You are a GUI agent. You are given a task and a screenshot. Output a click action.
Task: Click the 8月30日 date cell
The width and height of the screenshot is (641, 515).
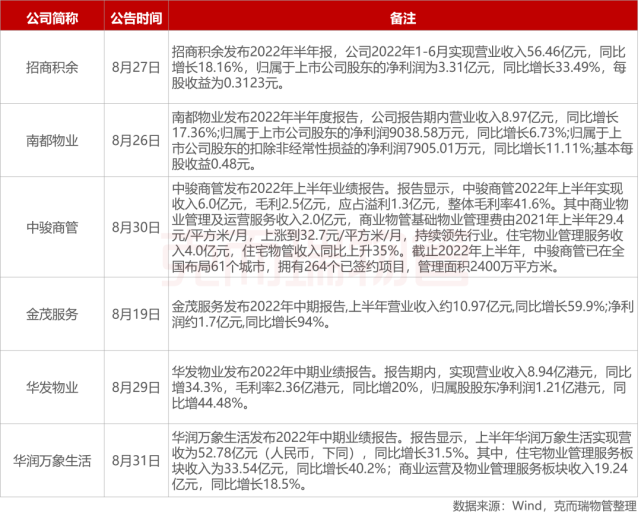[136, 227]
